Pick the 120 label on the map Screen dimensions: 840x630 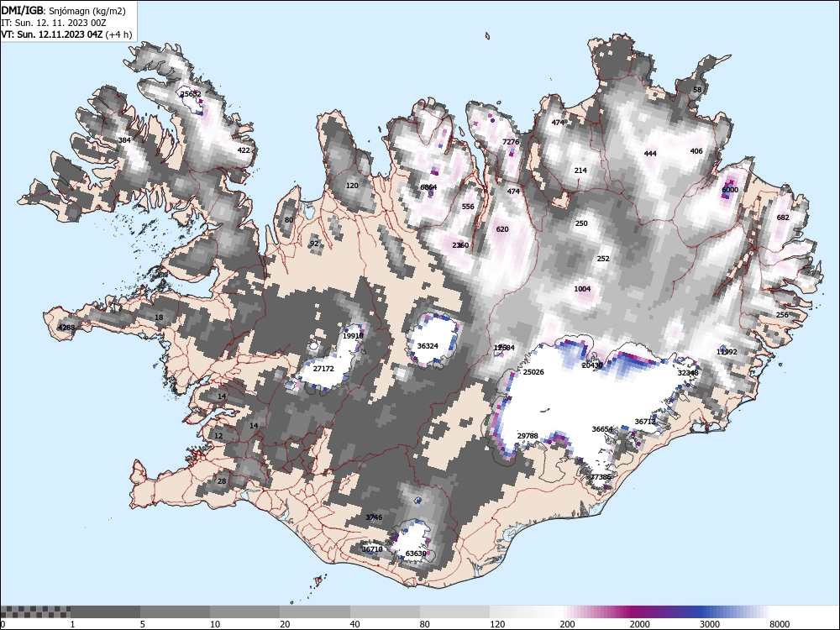point(352,186)
